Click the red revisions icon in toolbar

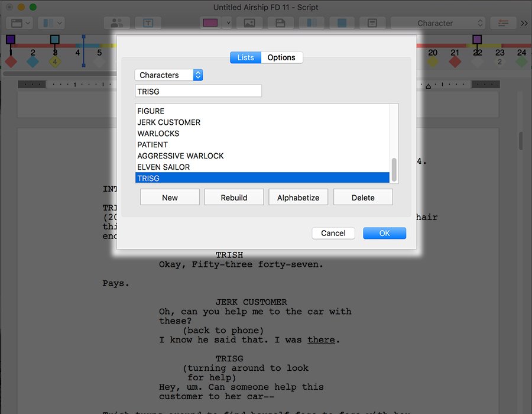[503, 23]
